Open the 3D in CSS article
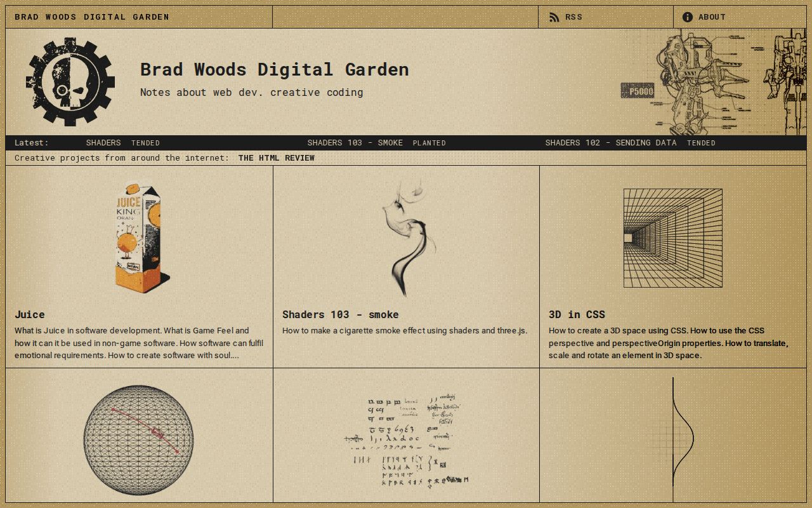 tap(577, 314)
